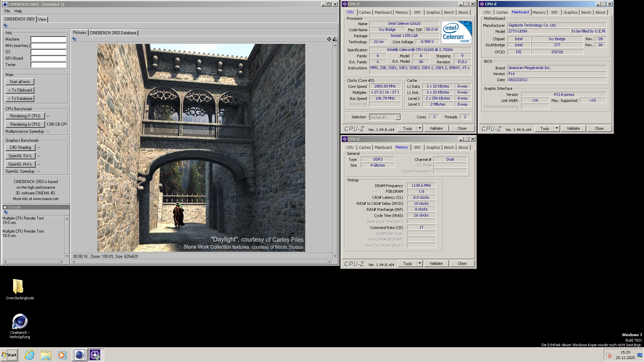644x362 pixels.
Task: Click the Z77X-UD5H model value
Action: click(x=539, y=31)
